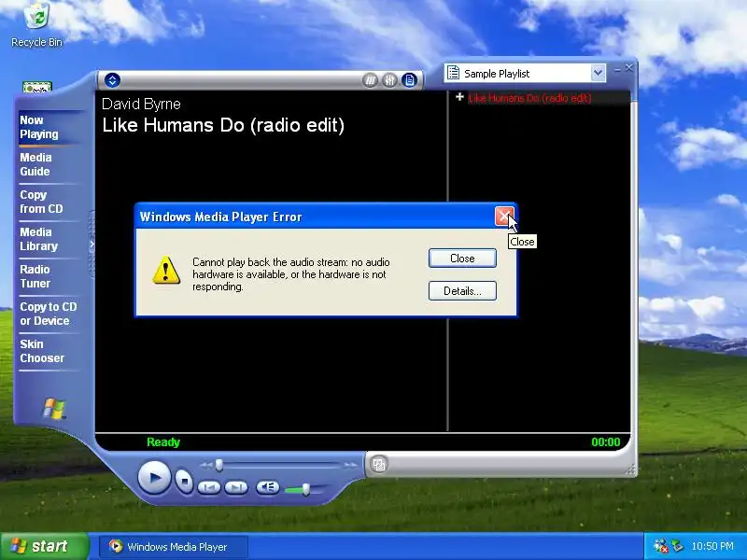Click the desktop icon below Recycle Bin
747x560 pixels.
tap(36, 87)
